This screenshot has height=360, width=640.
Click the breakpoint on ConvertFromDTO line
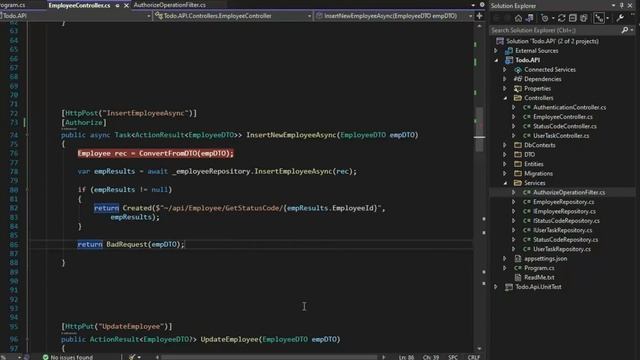tap(156, 153)
